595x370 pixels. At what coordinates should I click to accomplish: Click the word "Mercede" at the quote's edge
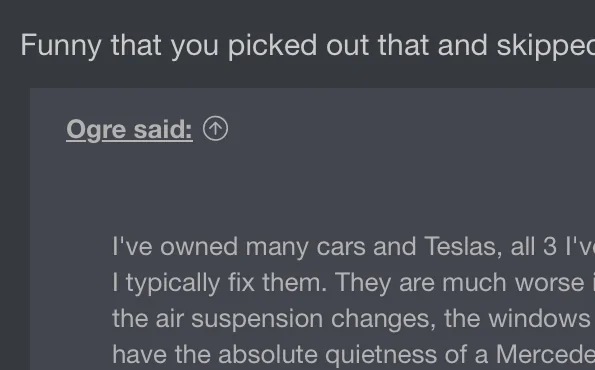click(545, 355)
